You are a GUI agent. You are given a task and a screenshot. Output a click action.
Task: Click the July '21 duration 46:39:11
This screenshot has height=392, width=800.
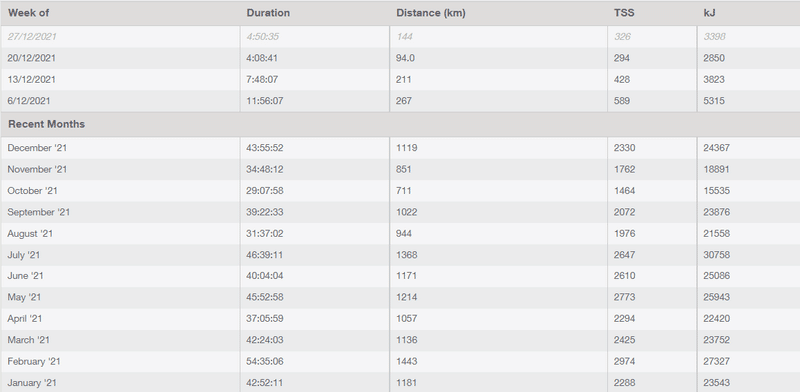tap(264, 255)
